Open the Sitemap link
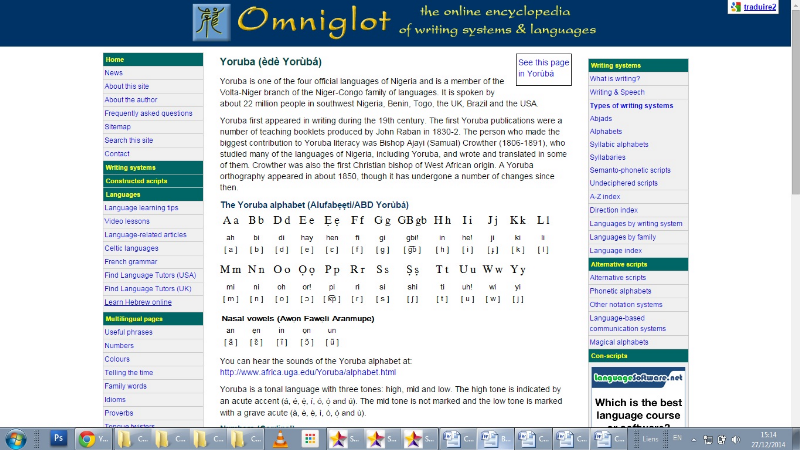 [117, 127]
